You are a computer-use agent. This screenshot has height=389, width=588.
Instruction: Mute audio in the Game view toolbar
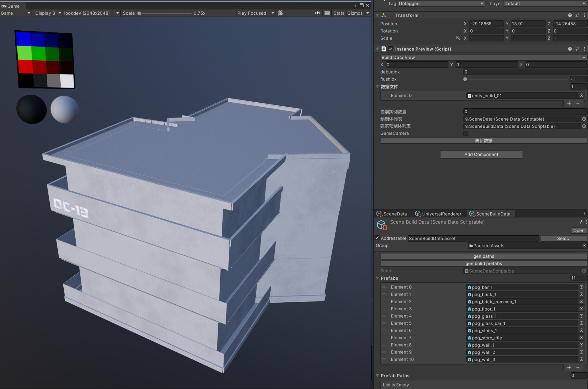coord(317,13)
